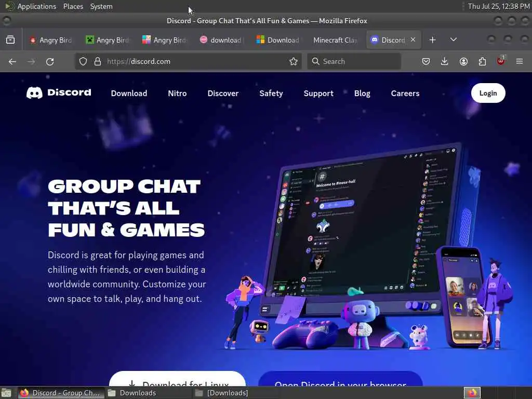
Task: Close the Discord tab
Action: pyautogui.click(x=413, y=39)
